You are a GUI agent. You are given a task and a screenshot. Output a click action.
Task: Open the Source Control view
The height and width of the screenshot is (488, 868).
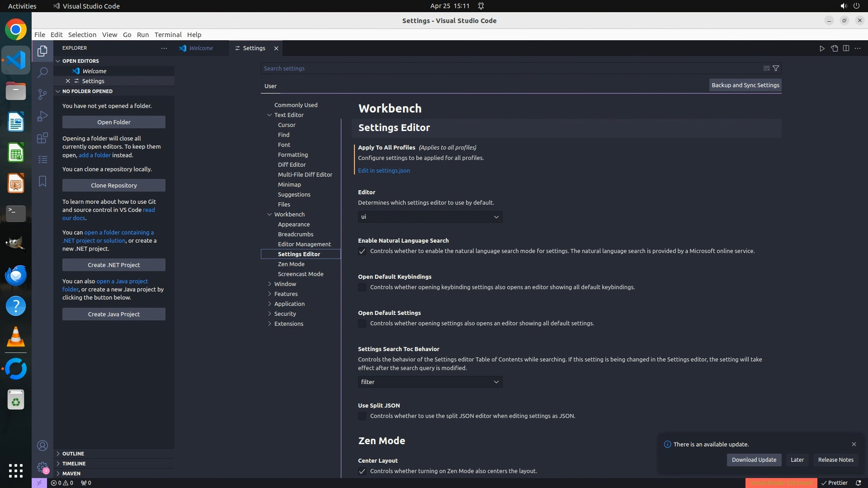(x=42, y=94)
